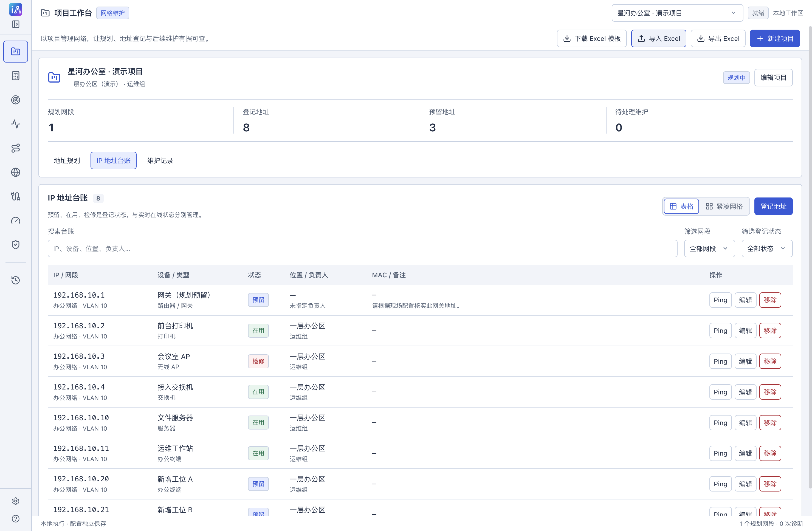The image size is (812, 531).
Task: Remove the 运维工作站 row
Action: pyautogui.click(x=770, y=454)
